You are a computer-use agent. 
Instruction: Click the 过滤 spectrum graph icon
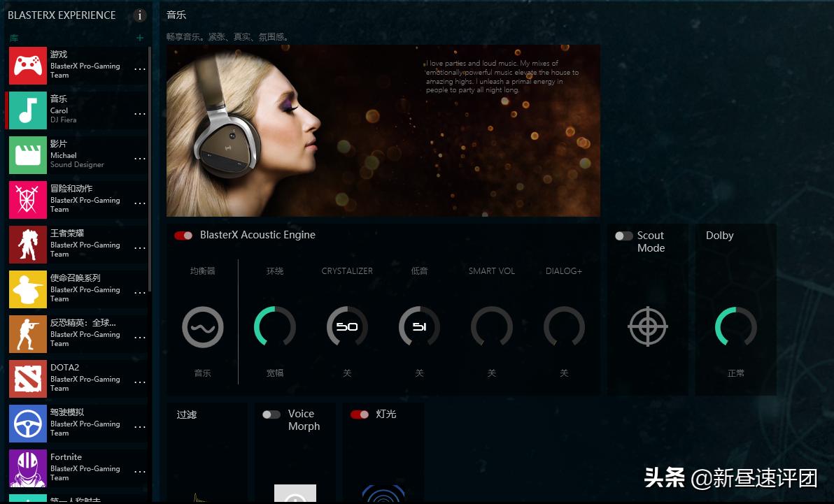point(199,498)
